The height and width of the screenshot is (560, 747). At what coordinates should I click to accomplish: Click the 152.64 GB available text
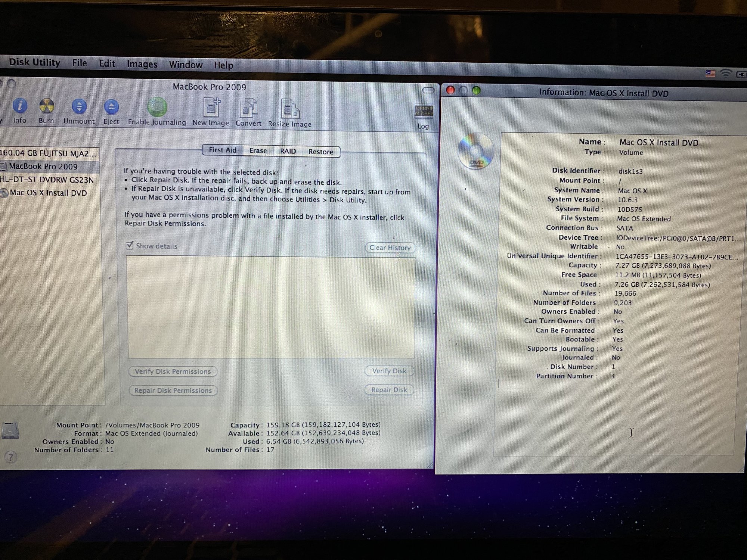[x=323, y=433]
